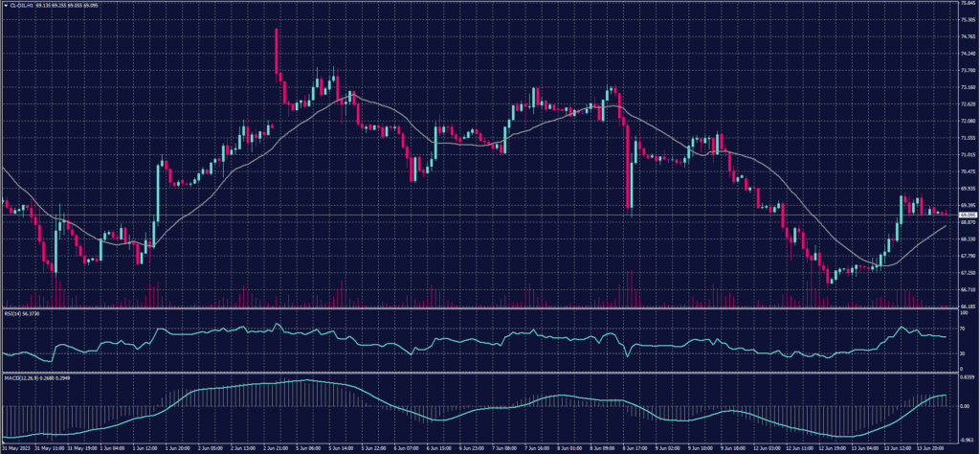Click the 74.765 price scale label
This screenshot has width=980, height=454.
pos(966,37)
